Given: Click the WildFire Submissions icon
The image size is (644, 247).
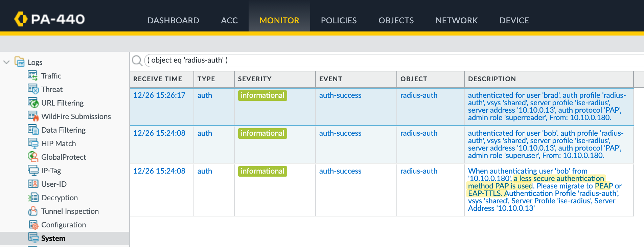Looking at the screenshot, I should point(32,116).
